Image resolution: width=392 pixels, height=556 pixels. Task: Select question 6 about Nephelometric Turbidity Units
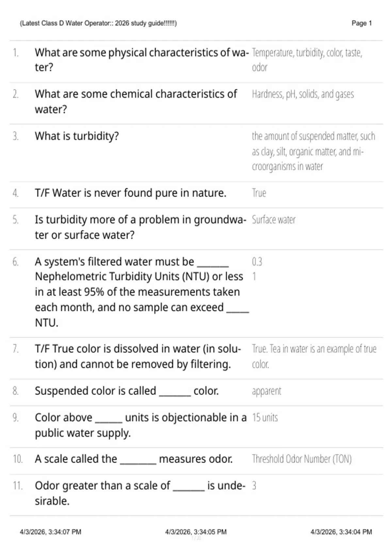[142, 292]
